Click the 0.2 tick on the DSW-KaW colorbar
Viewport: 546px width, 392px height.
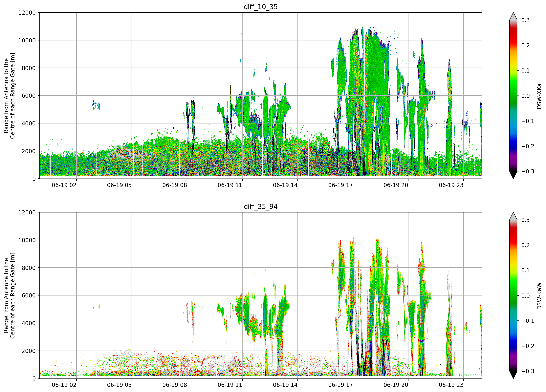pos(526,245)
